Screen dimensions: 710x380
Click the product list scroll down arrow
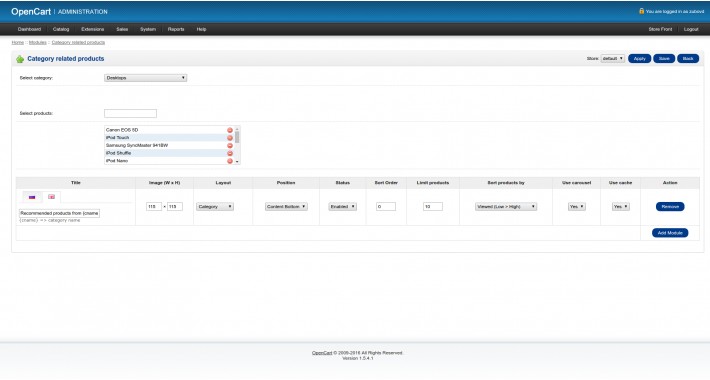[237, 162]
